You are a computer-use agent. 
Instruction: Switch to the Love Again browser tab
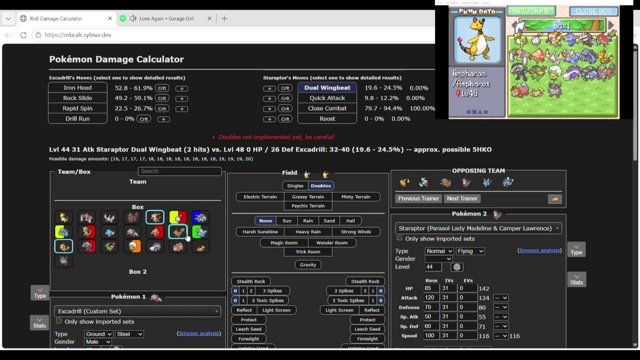click(167, 18)
